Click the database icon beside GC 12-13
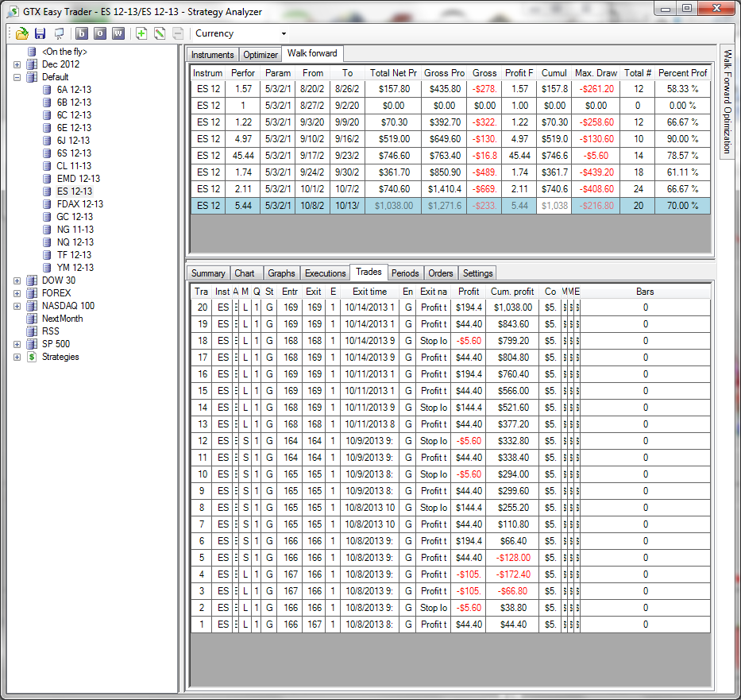 (x=47, y=217)
